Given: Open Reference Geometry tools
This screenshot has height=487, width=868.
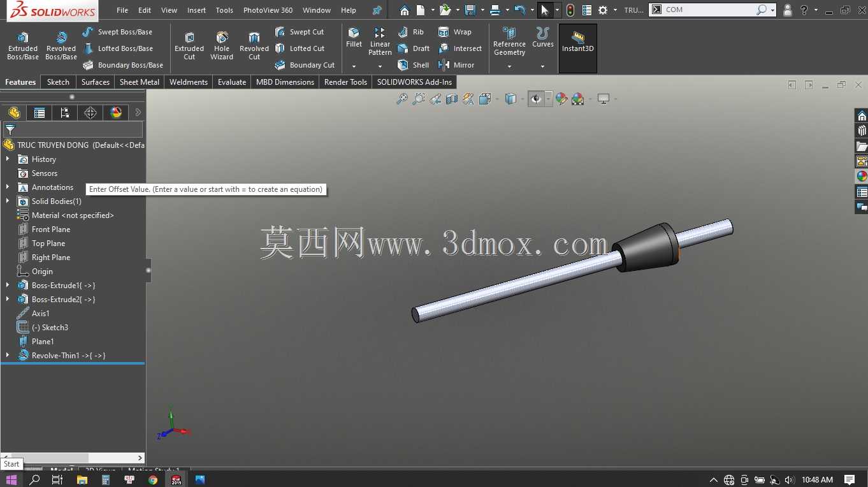Looking at the screenshot, I should 509,41.
